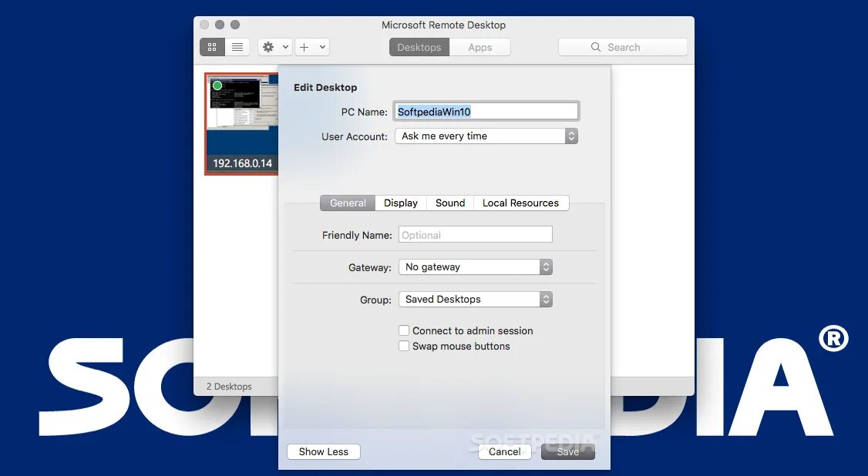Select the Desktops tab
This screenshot has width=868, height=476.
[419, 47]
